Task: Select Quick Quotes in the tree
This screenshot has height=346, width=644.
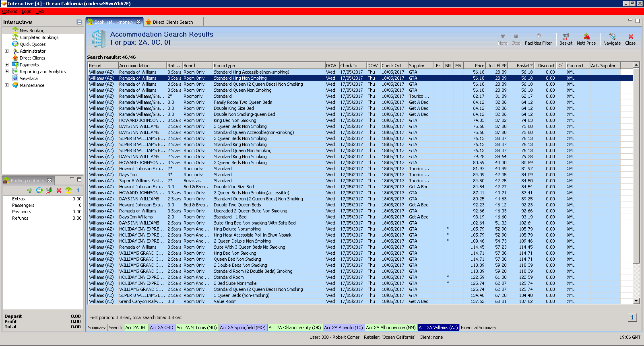Action: point(33,44)
